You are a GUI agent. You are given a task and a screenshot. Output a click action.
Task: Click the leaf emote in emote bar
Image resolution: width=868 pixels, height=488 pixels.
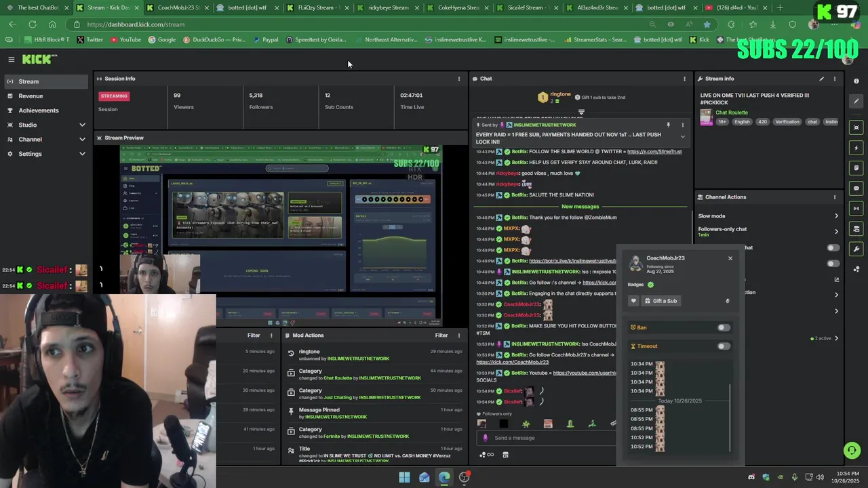[x=526, y=424]
